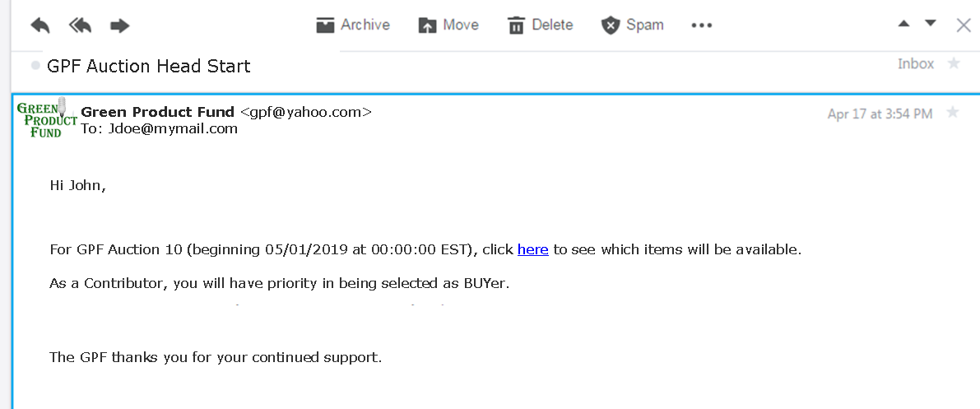
Task: Star the message beside Apr 17 timestamp
Action: [953, 112]
